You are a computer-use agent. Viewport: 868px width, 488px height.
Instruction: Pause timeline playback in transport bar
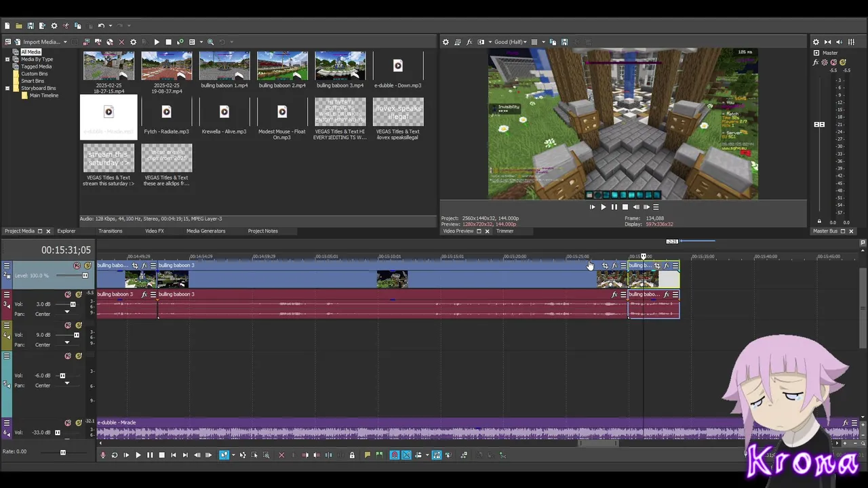pos(150,455)
